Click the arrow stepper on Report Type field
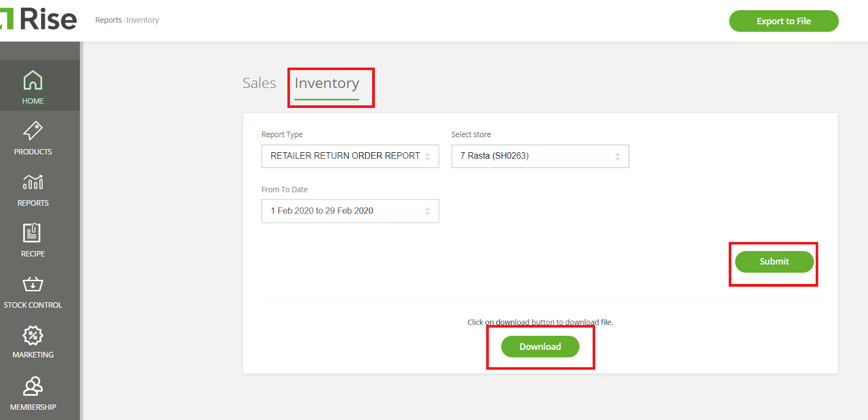The height and width of the screenshot is (420, 868). coord(427,156)
